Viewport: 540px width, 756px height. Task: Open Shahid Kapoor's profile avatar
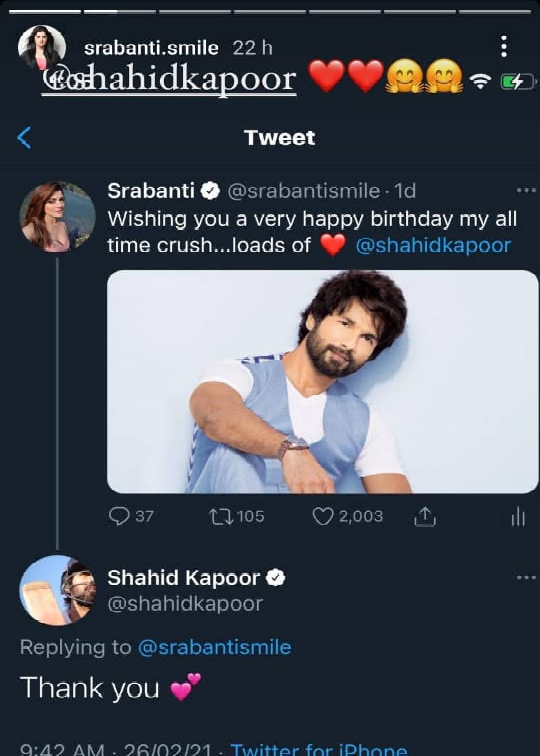point(57,590)
